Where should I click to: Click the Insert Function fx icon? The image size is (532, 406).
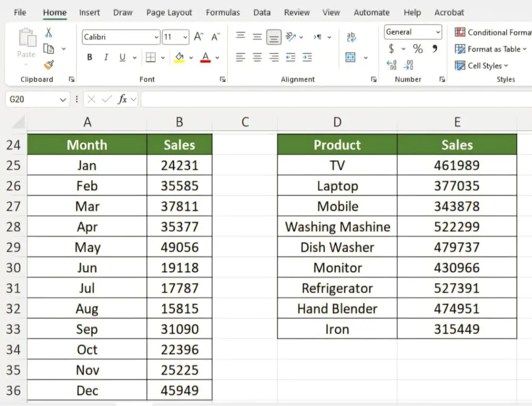tap(122, 99)
